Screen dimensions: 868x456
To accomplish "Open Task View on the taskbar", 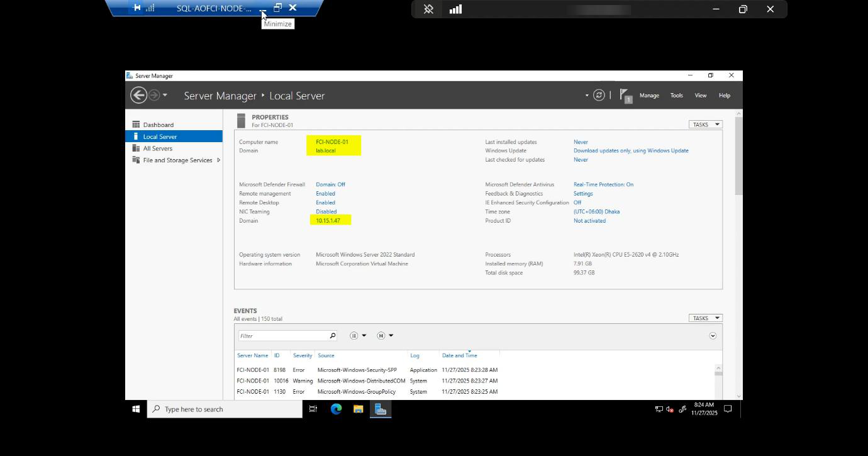I will [313, 409].
